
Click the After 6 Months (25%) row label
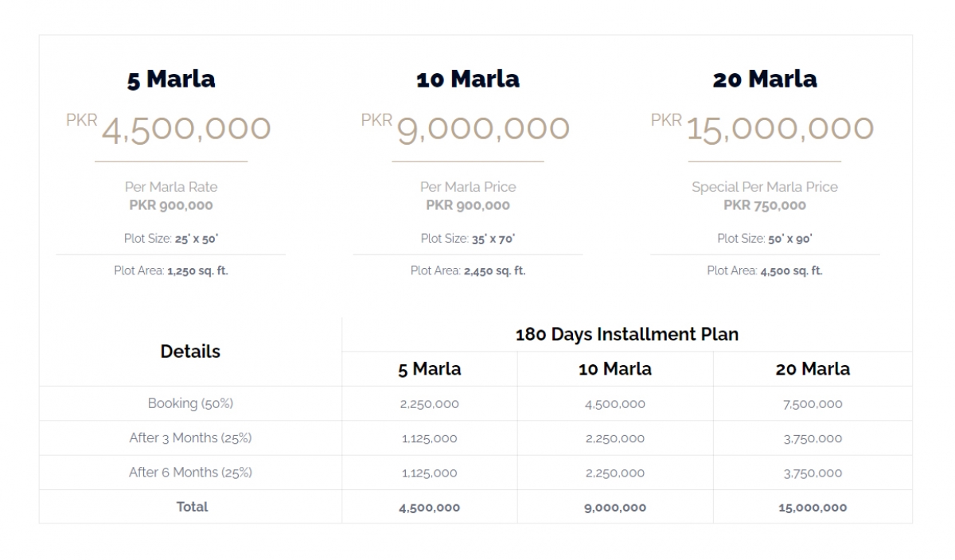(x=190, y=472)
